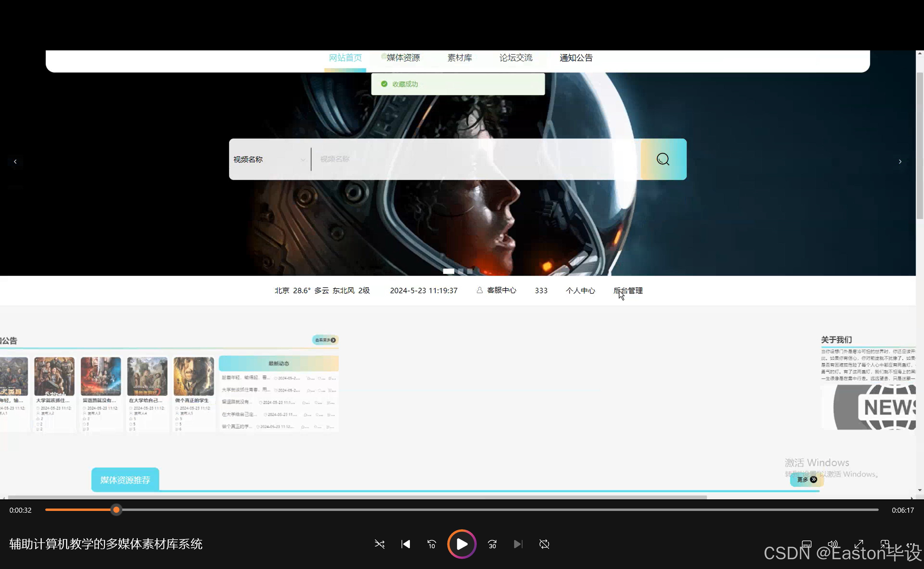
Task: Show previous banner slide with the left arrow
Action: pyautogui.click(x=15, y=162)
